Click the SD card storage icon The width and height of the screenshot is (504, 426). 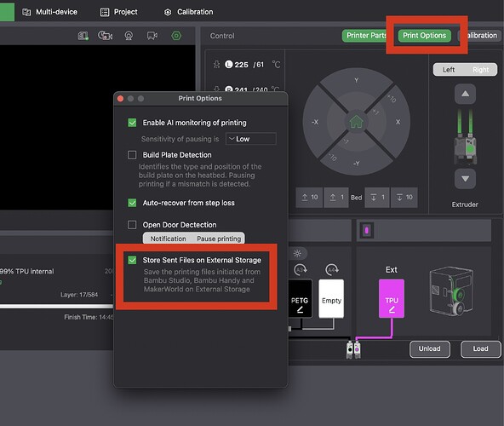83,36
